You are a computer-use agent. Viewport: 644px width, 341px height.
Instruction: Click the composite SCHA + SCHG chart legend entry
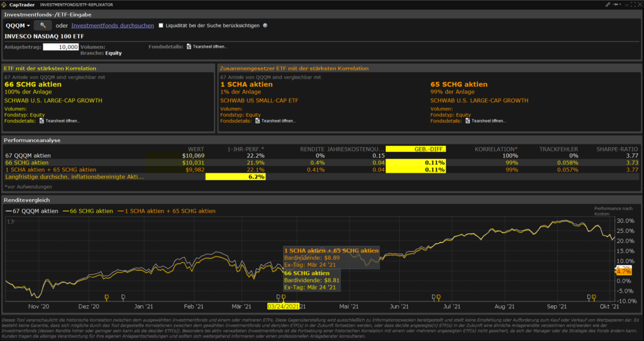click(167, 211)
